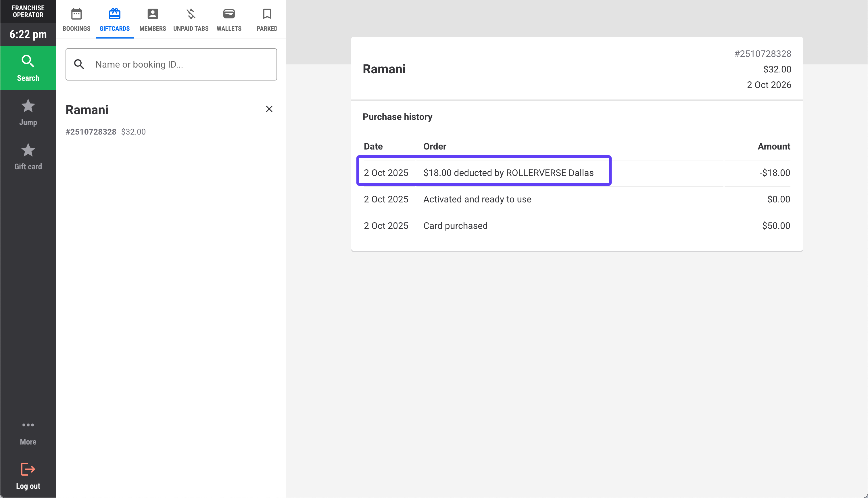Click the $18.00 deducted ROLLERVERSE Dallas row

(x=508, y=173)
